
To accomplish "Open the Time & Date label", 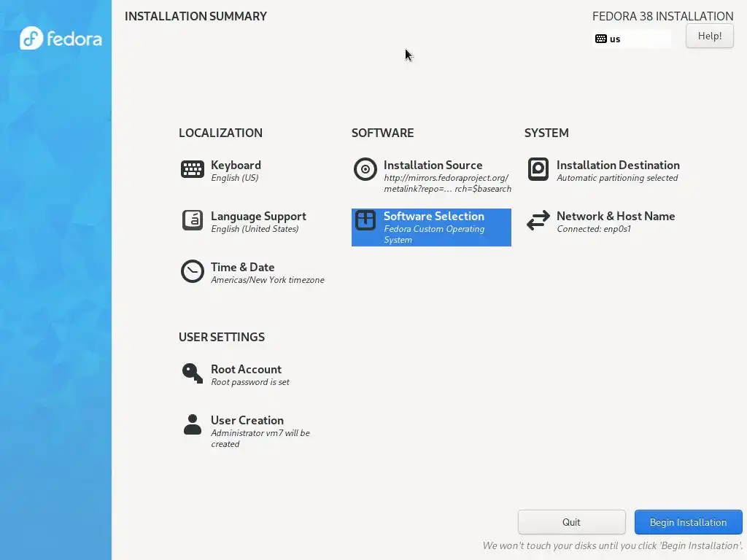I will point(242,267).
